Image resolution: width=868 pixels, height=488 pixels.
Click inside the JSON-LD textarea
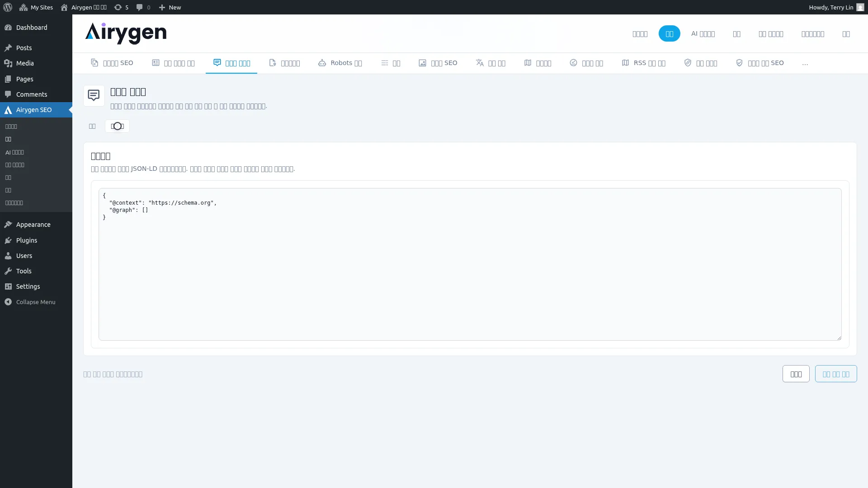click(x=470, y=264)
